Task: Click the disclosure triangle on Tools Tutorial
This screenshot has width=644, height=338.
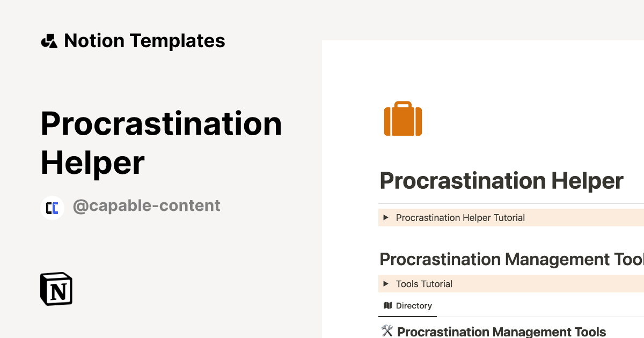Action: point(387,283)
